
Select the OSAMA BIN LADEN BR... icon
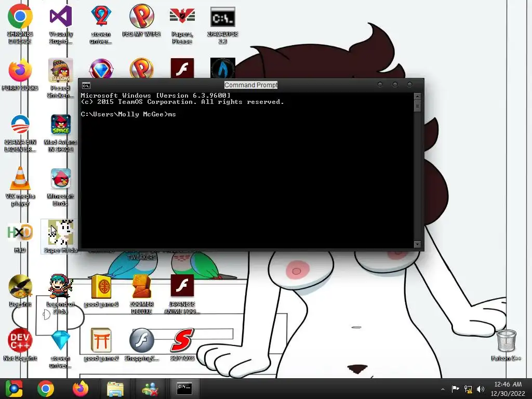coord(20,133)
